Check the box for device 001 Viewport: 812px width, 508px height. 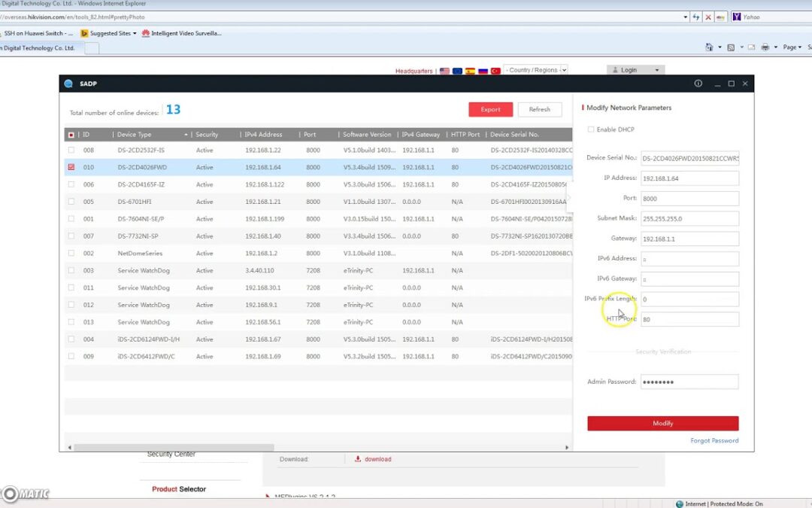(x=71, y=219)
